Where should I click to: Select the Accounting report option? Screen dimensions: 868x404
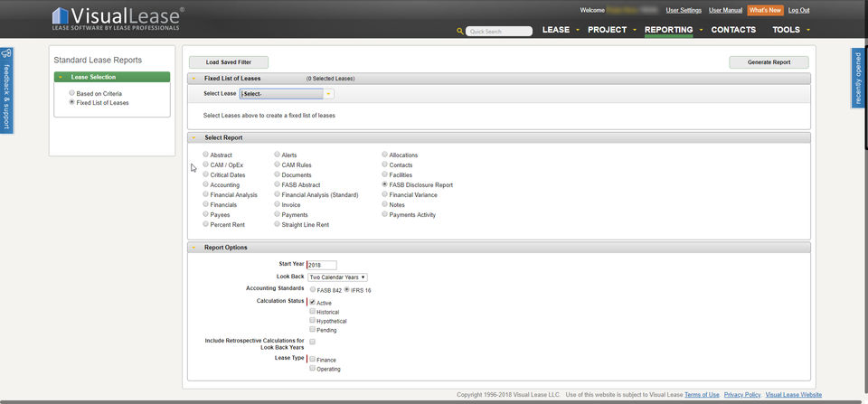[x=206, y=185]
